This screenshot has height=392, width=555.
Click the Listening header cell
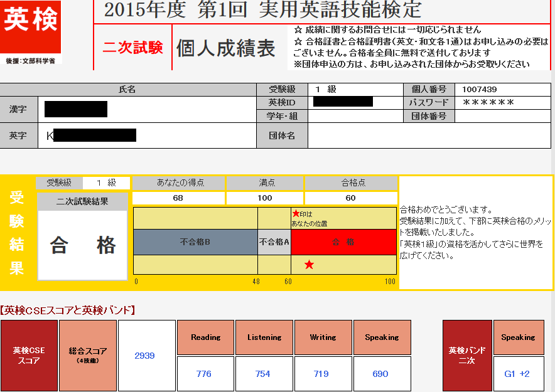(x=264, y=337)
